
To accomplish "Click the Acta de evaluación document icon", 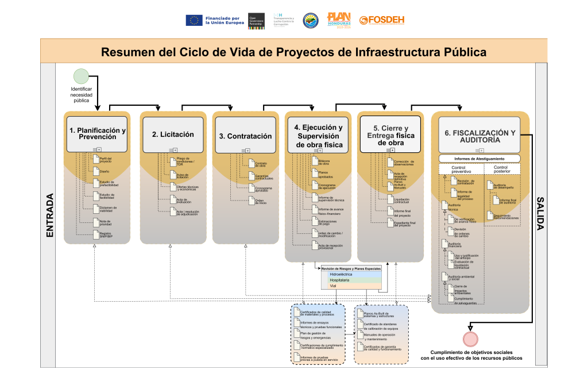I will pyautogui.click(x=172, y=199).
